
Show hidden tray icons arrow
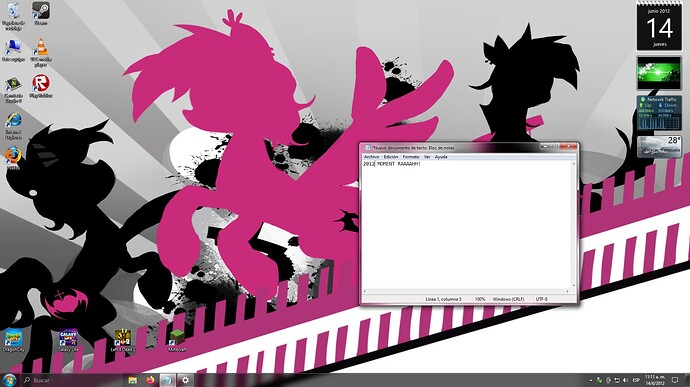591,380
